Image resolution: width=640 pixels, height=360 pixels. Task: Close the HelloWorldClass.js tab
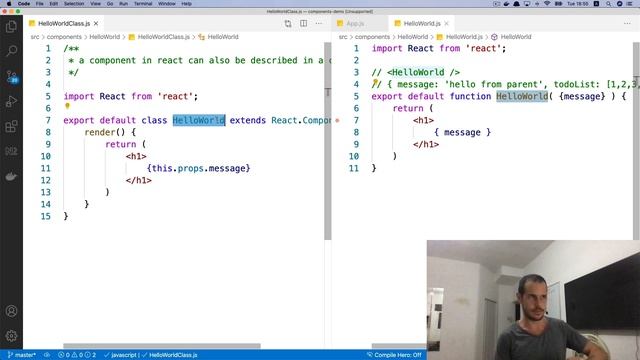coord(96,24)
